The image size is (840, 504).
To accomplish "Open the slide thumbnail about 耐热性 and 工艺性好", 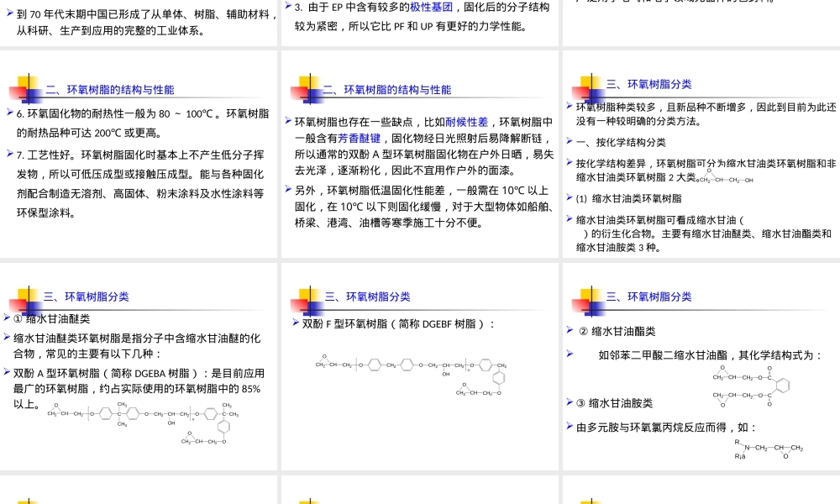I will click(139, 155).
